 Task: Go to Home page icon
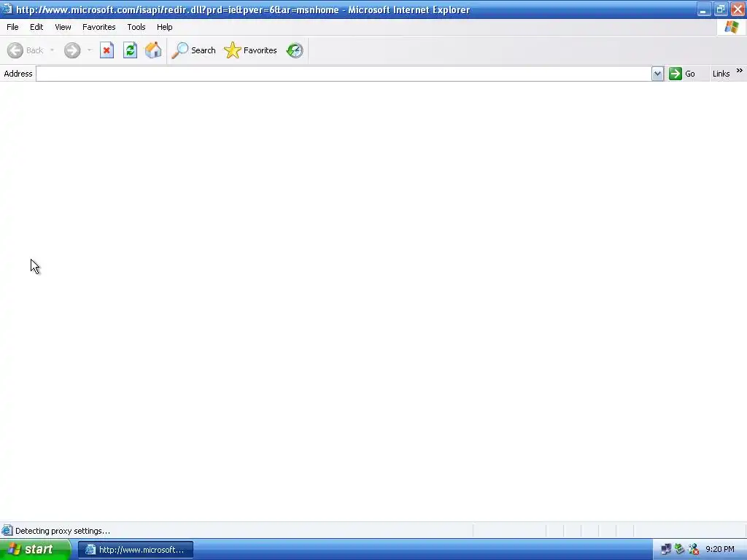tap(153, 50)
